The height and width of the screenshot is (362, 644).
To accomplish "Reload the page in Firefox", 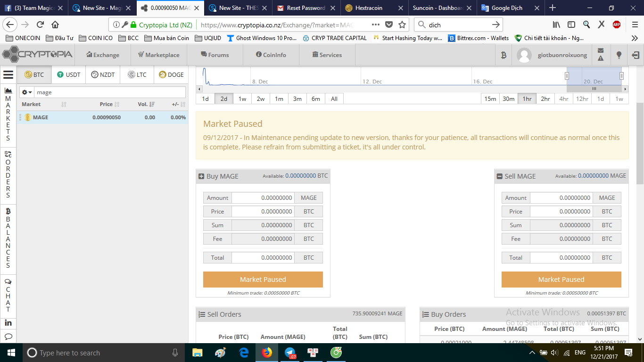I will (x=40, y=25).
